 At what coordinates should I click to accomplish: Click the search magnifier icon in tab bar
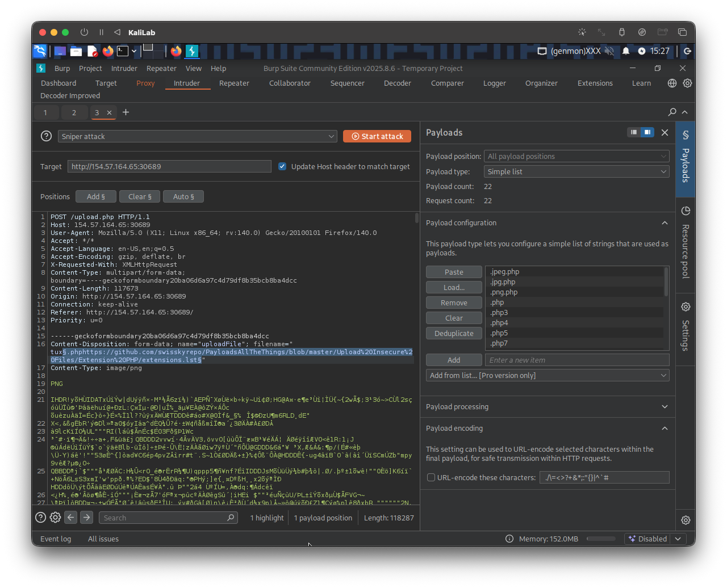click(x=672, y=112)
